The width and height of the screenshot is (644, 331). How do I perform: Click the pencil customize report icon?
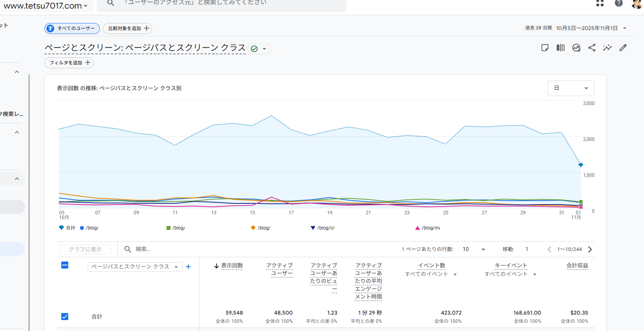pos(623,48)
